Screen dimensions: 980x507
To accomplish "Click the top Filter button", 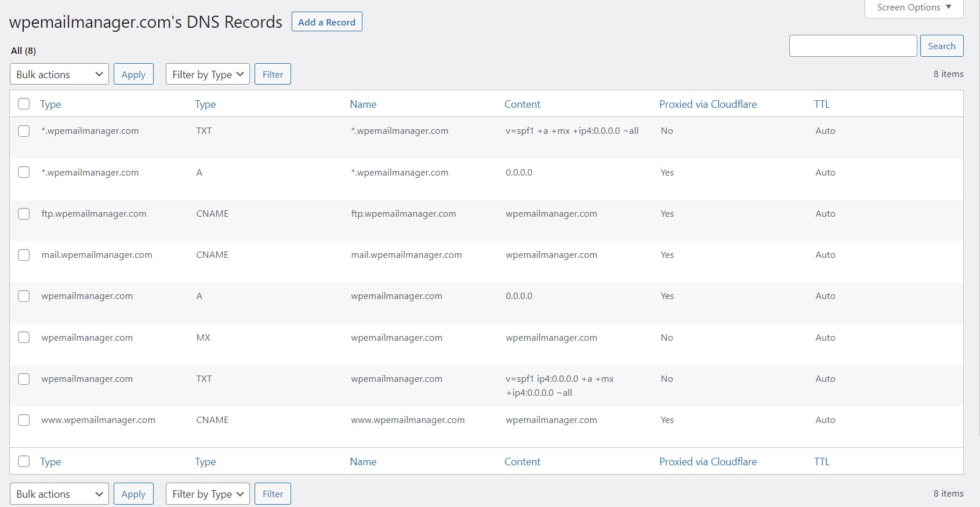I will (273, 74).
